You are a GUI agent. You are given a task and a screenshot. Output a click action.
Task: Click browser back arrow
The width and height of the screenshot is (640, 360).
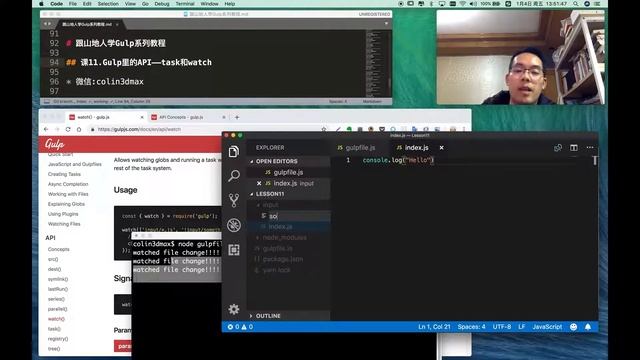click(46, 129)
